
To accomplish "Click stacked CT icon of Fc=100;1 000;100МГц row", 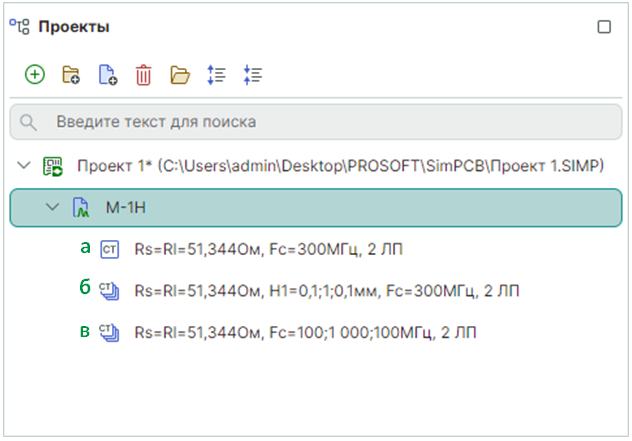I will [x=109, y=333].
